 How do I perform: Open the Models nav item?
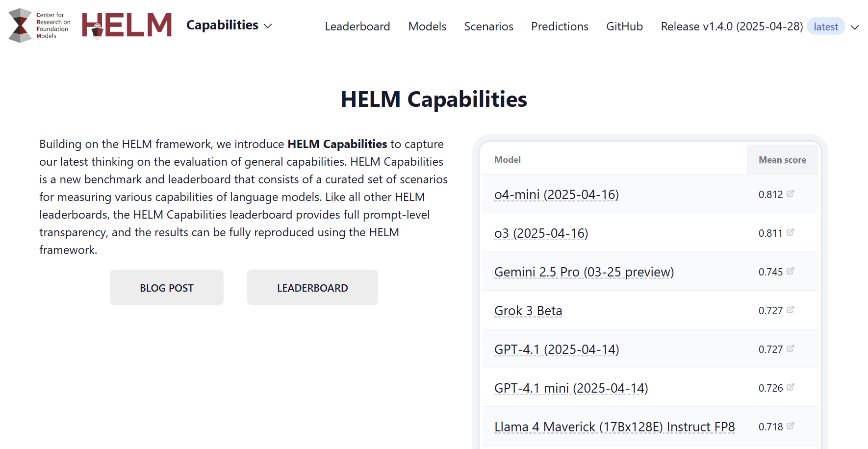click(x=427, y=26)
